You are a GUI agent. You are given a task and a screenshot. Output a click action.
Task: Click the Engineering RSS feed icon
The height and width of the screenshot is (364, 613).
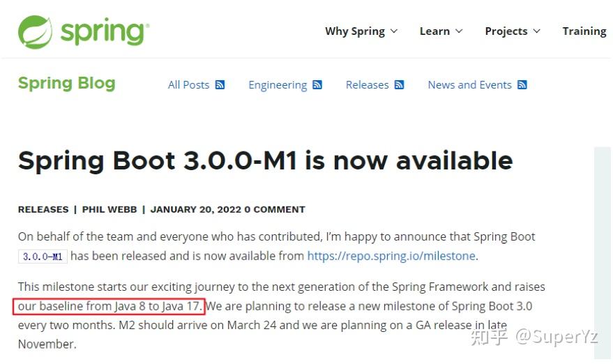point(317,85)
